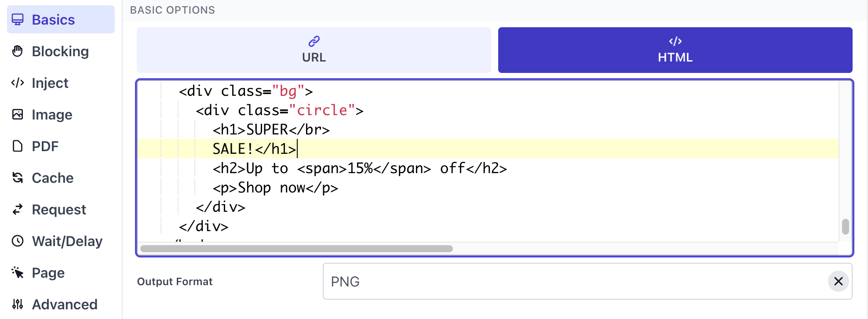Click the horizontal scrollbar below the code
Screen dimensions: 868x319
pos(297,248)
